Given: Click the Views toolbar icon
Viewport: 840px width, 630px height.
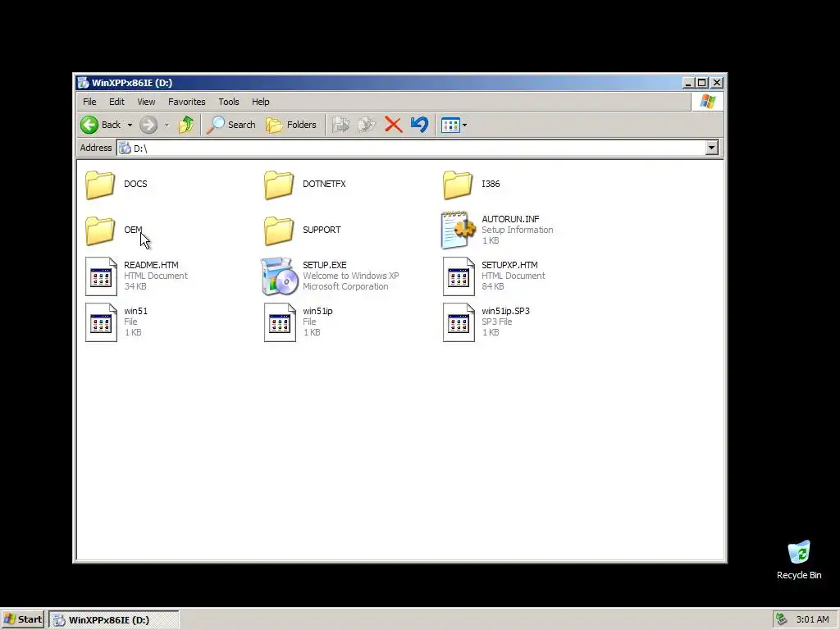Looking at the screenshot, I should pyautogui.click(x=450, y=126).
